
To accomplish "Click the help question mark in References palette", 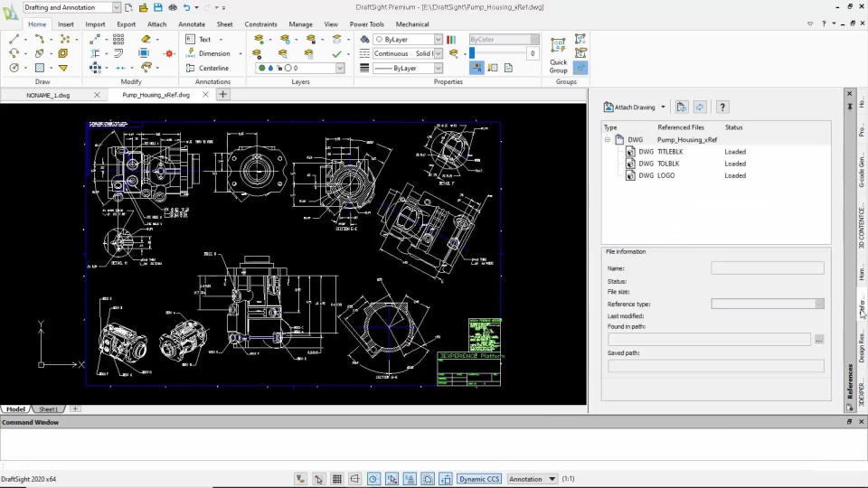I will click(x=722, y=108).
